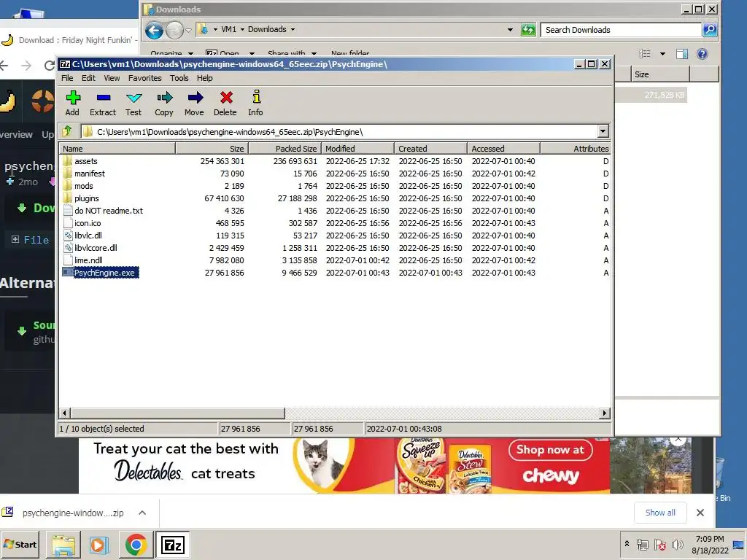Toggle the preview pane icon in Downloads
Image resolution: width=747 pixels, height=560 pixels.
click(682, 54)
